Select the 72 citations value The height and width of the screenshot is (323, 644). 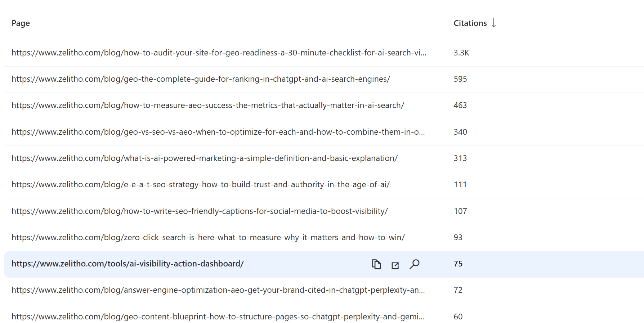458,290
